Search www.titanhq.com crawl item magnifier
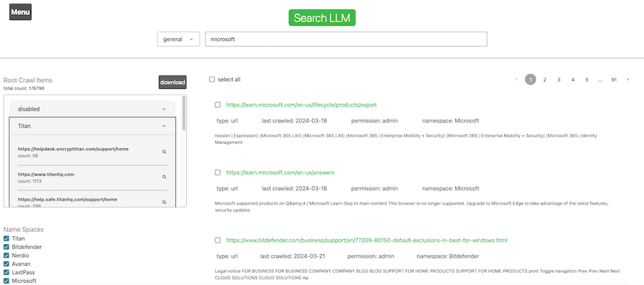The image size is (644, 285). point(164,177)
